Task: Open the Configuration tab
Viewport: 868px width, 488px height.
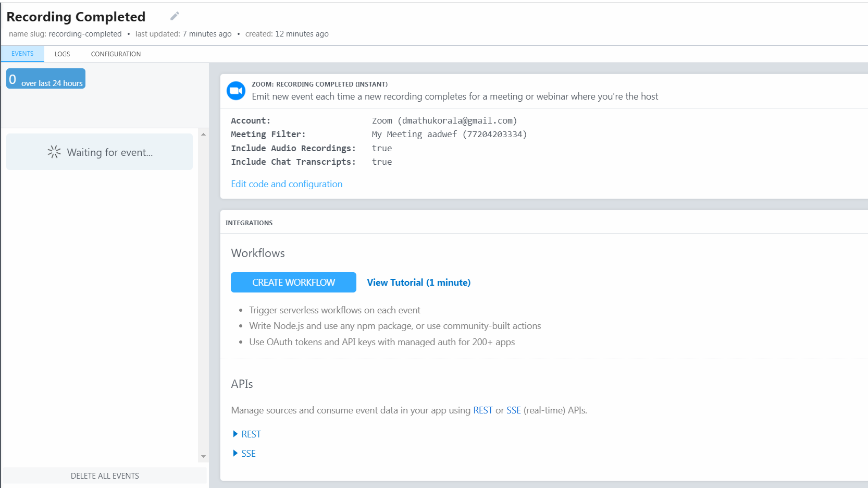Action: coord(116,54)
